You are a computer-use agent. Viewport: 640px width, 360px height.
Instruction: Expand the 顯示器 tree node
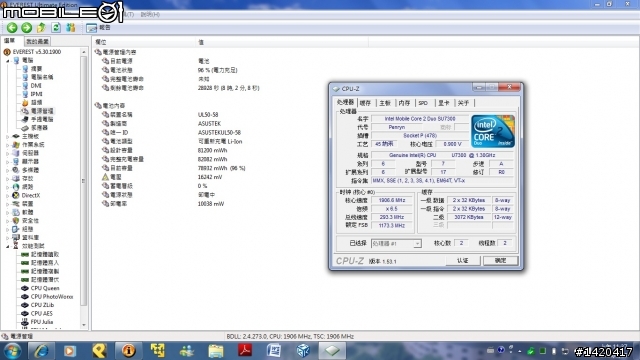coord(7,161)
